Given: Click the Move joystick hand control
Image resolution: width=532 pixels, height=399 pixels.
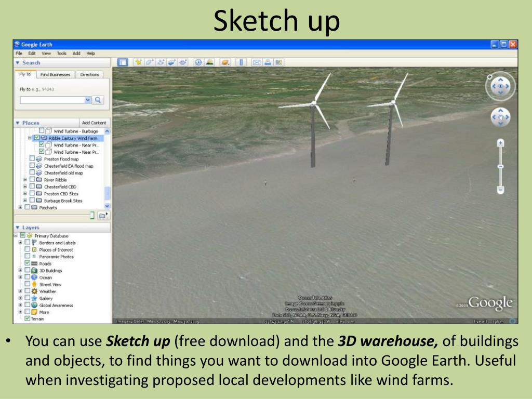Looking at the screenshot, I should 500,117.
